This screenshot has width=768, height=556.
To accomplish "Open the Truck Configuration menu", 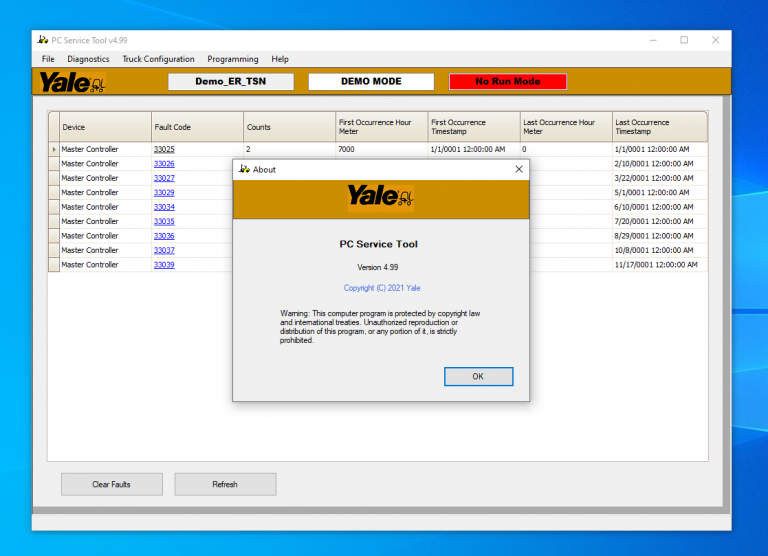I will point(158,59).
